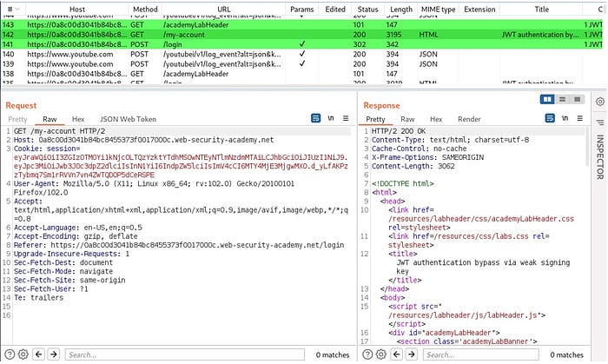Click Params checkmark in row 141
Image resolution: width=608 pixels, height=364 pixels.
pyautogui.click(x=302, y=44)
